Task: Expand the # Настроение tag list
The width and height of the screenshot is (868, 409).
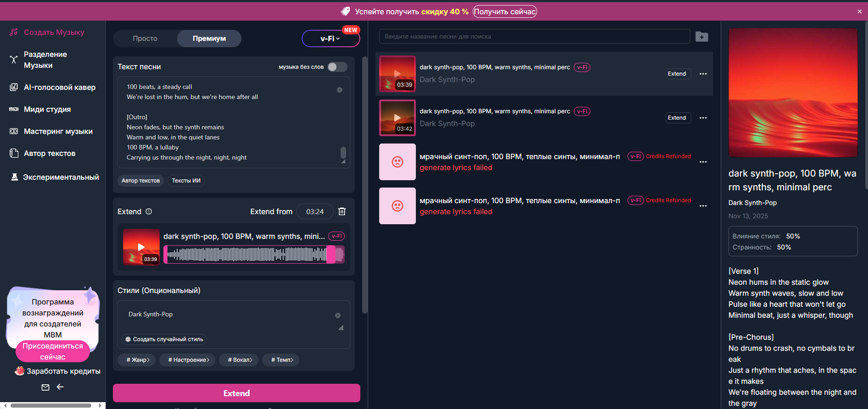Action: 188,360
